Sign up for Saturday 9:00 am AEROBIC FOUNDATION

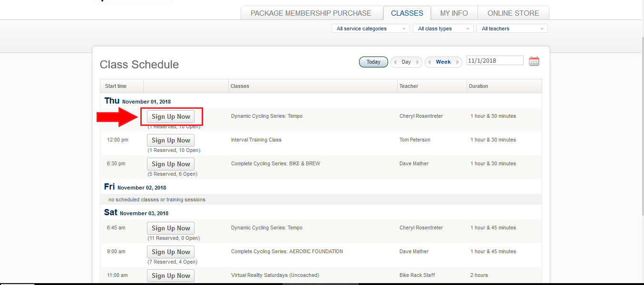(x=171, y=252)
